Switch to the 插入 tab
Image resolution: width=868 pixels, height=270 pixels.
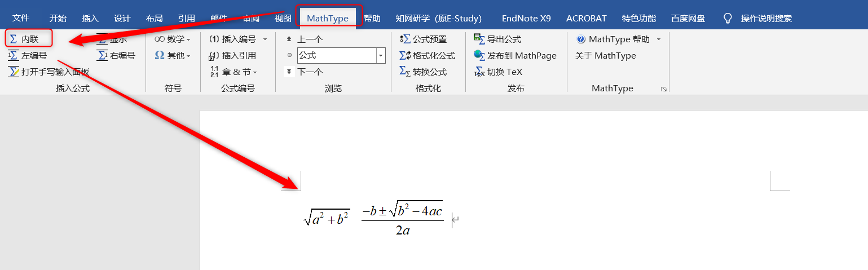(90, 18)
